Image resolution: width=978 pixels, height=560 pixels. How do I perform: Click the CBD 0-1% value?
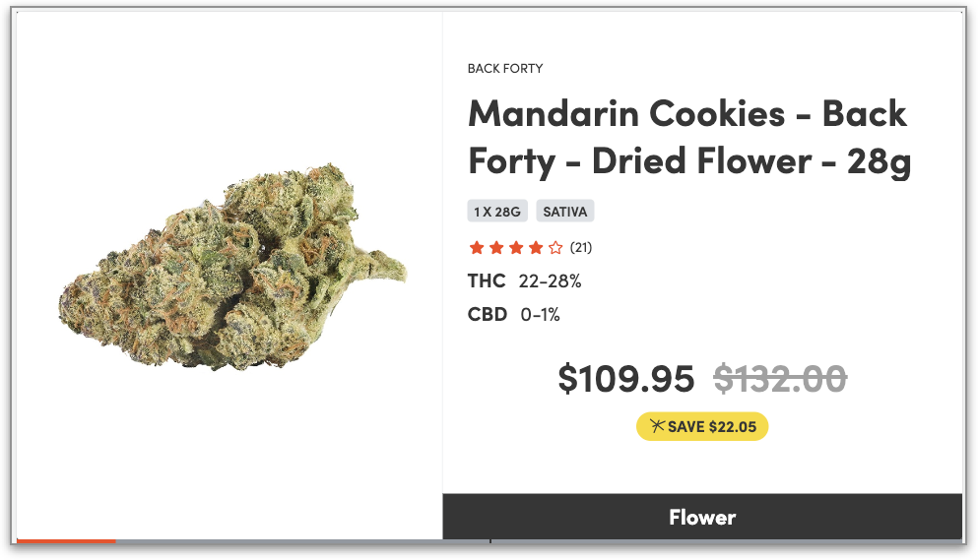tap(540, 314)
